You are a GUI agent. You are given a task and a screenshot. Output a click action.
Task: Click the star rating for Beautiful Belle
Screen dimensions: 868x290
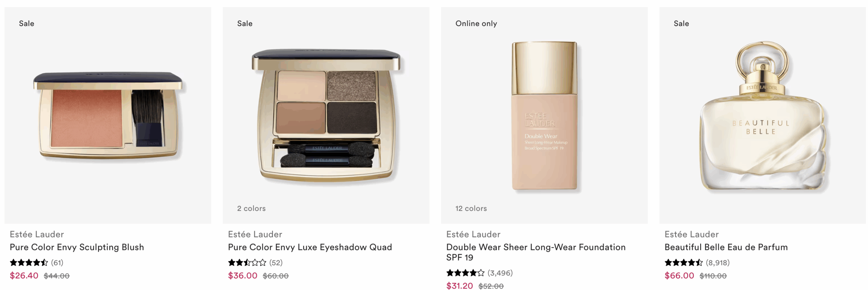coord(684,263)
